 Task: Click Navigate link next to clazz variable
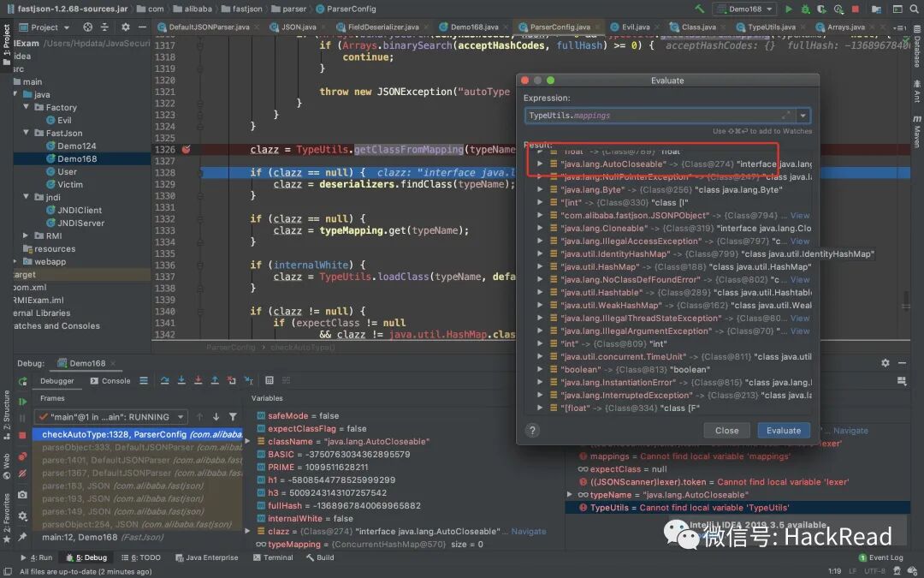click(529, 532)
